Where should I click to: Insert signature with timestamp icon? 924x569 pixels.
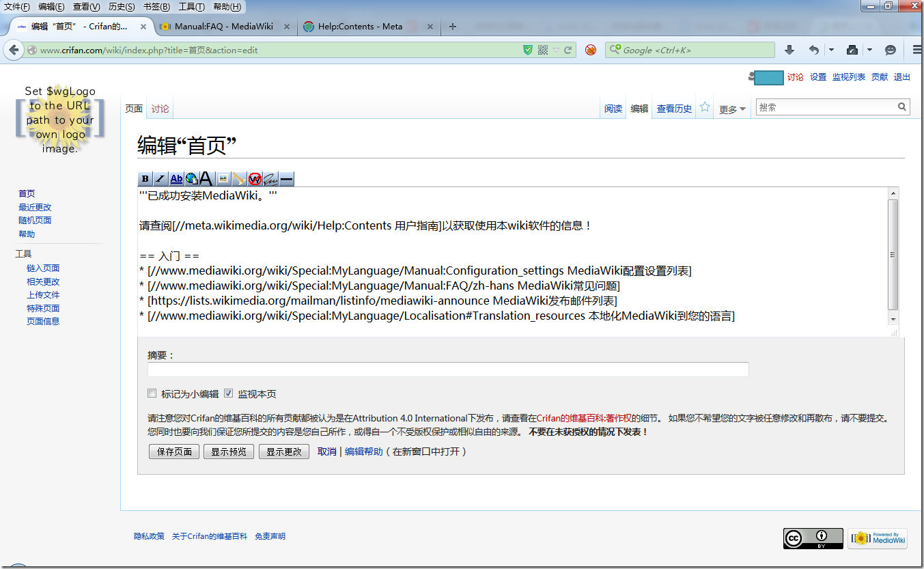[270, 179]
